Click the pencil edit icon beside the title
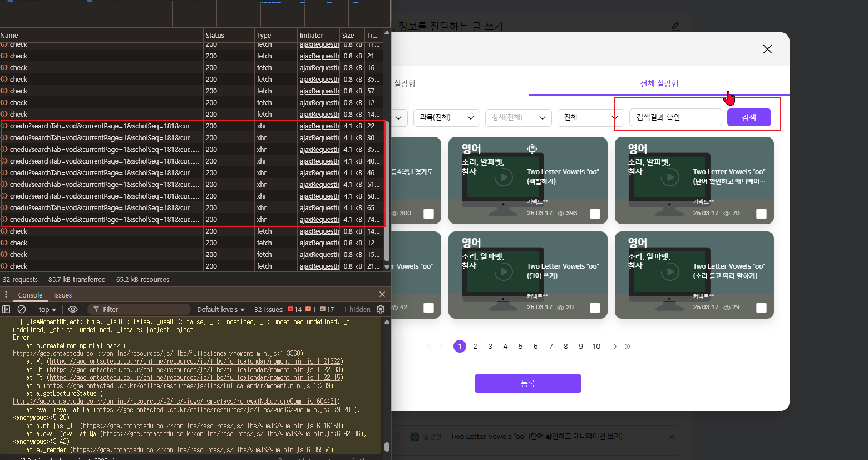The height and width of the screenshot is (460, 868). click(675, 26)
